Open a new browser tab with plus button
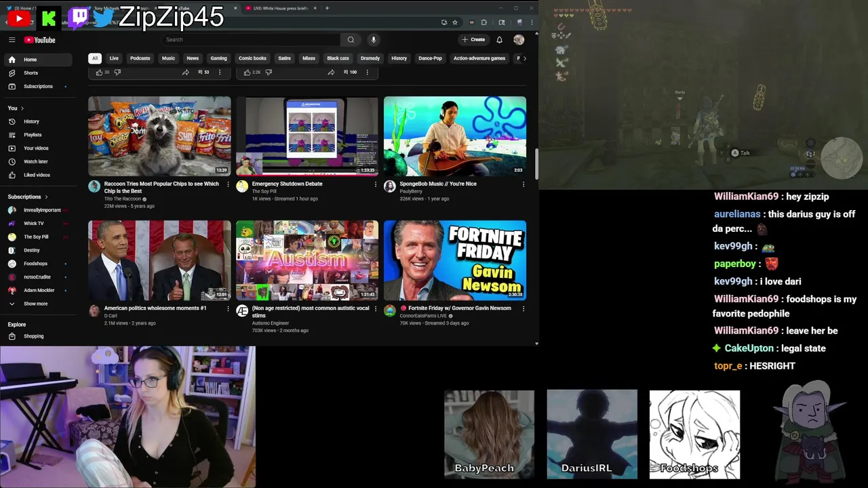 [327, 8]
